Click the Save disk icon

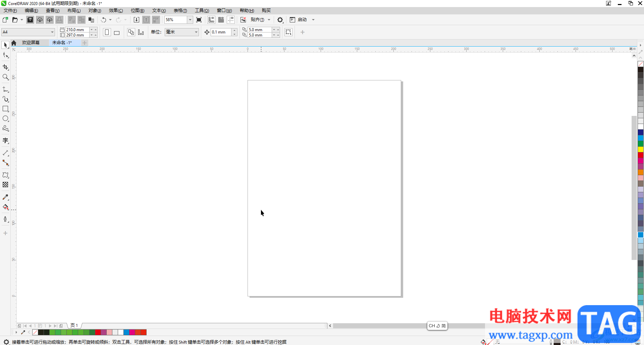(x=30, y=20)
